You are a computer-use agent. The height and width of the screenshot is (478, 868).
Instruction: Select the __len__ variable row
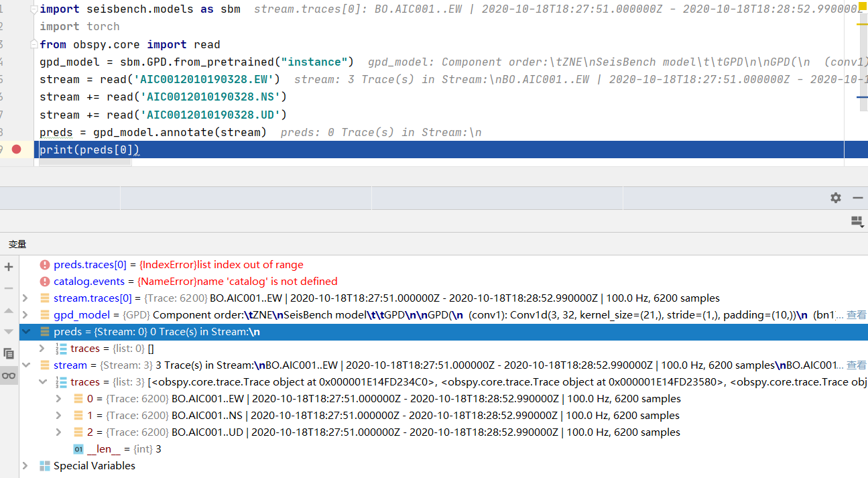107,449
